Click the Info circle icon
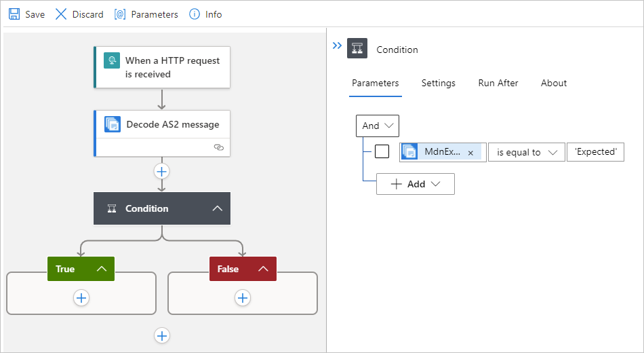644x353 pixels. [195, 14]
